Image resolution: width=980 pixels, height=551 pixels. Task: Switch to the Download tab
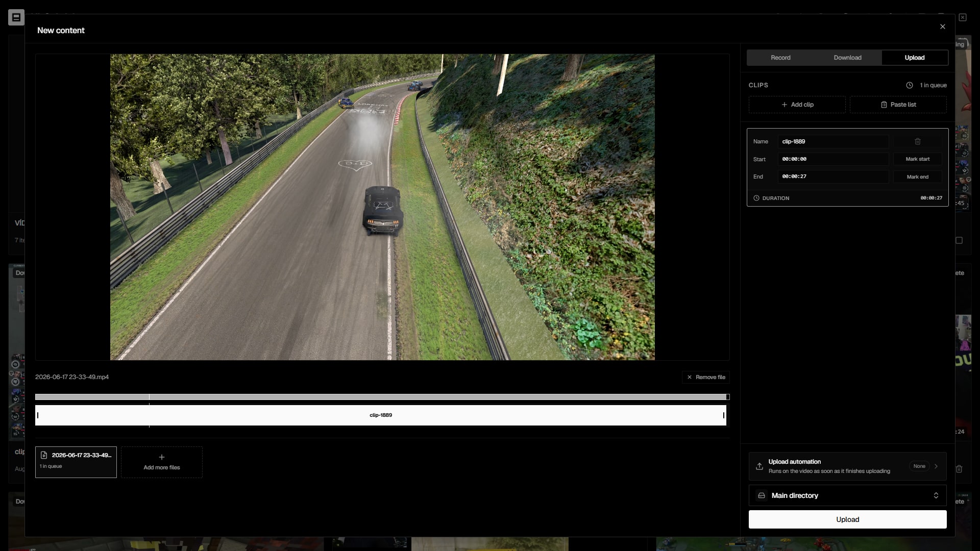[x=847, y=58]
